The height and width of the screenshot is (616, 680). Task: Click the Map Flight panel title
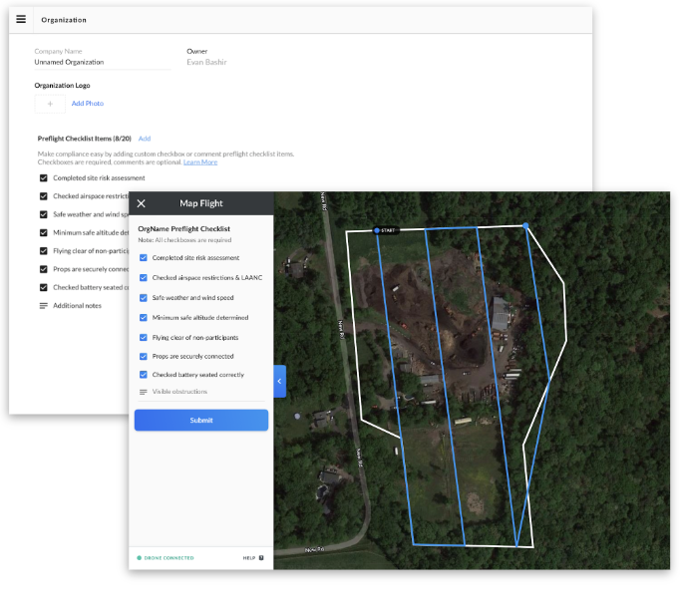(x=201, y=203)
